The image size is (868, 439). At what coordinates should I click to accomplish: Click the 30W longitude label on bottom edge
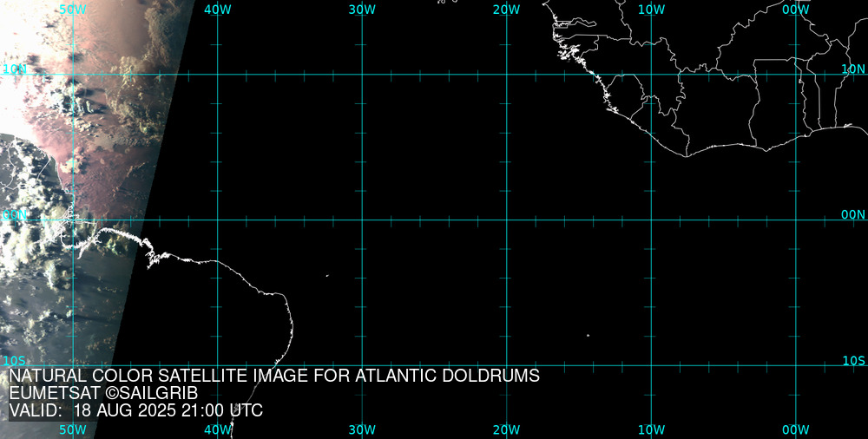pyautogui.click(x=362, y=429)
